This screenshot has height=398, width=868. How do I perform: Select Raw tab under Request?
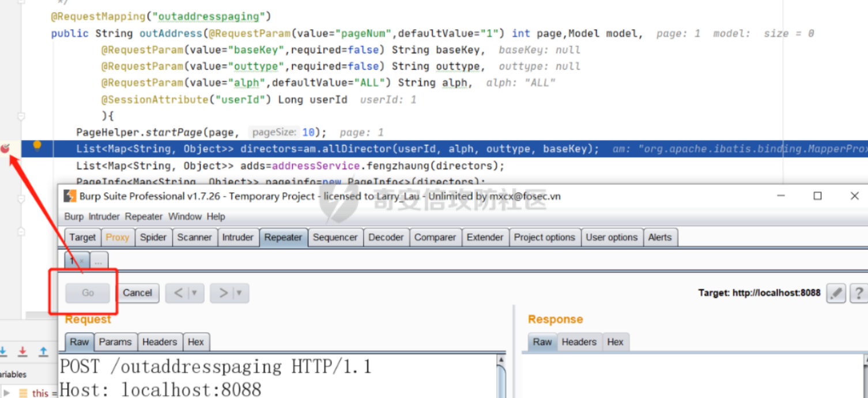[x=79, y=342]
